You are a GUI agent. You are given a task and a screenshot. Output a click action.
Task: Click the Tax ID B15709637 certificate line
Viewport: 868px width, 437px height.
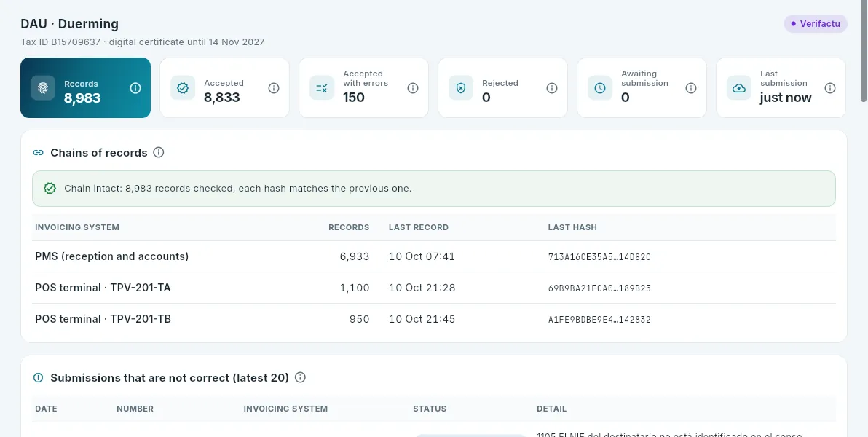142,42
